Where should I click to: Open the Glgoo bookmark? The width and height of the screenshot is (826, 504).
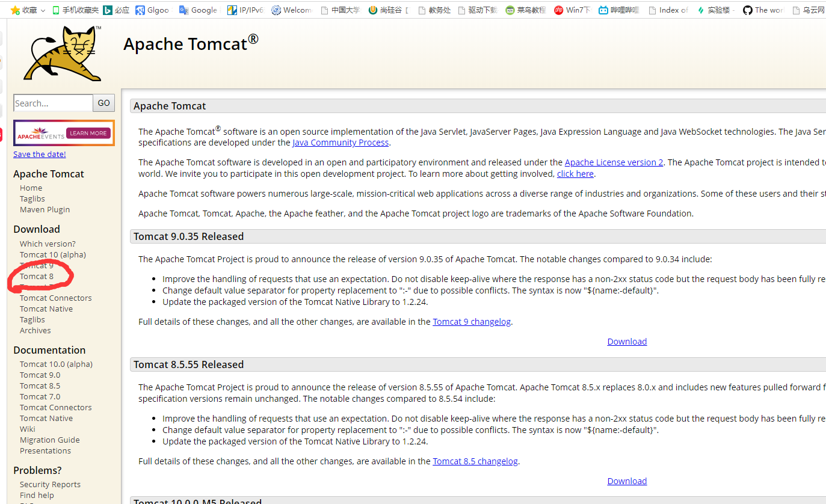click(x=153, y=10)
